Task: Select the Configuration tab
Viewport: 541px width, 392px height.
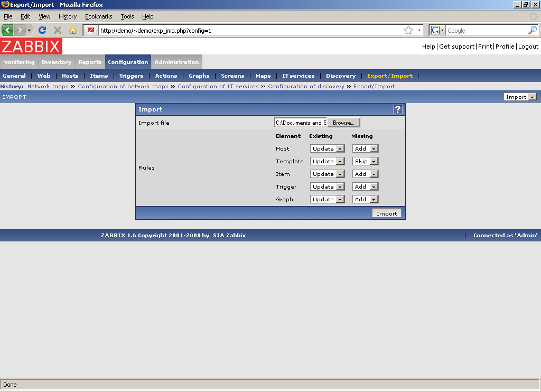Action: click(x=128, y=62)
